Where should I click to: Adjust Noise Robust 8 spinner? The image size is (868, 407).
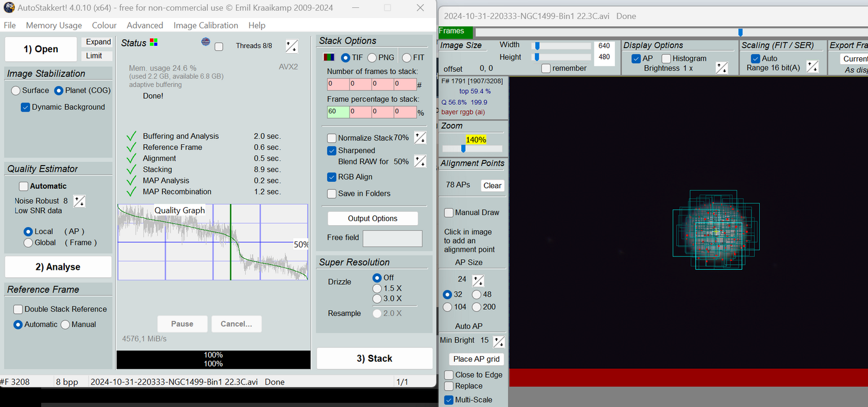(80, 201)
